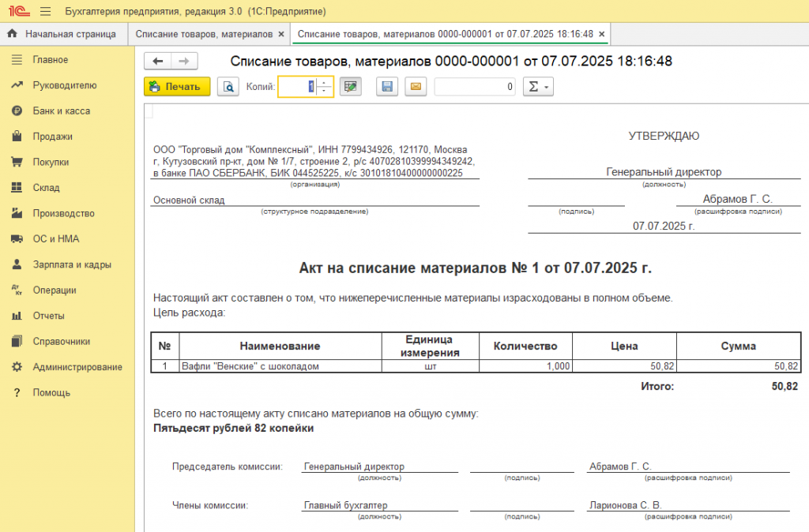Image resolution: width=809 pixels, height=532 pixels.
Task: Switch to the Начальная страница tab
Action: pyautogui.click(x=64, y=34)
